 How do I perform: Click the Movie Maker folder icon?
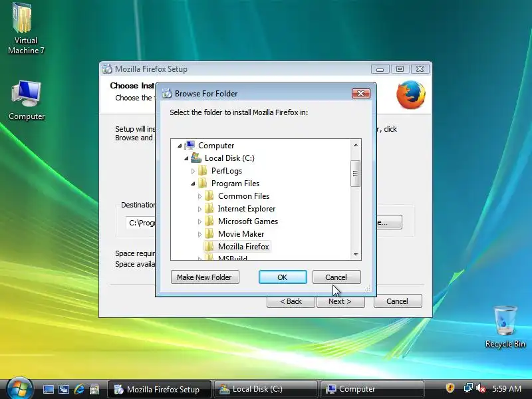[x=209, y=233]
